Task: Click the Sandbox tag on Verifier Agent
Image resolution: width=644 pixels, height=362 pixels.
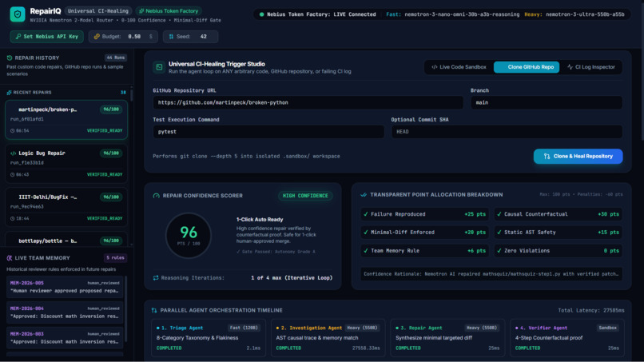Action: (x=608, y=328)
